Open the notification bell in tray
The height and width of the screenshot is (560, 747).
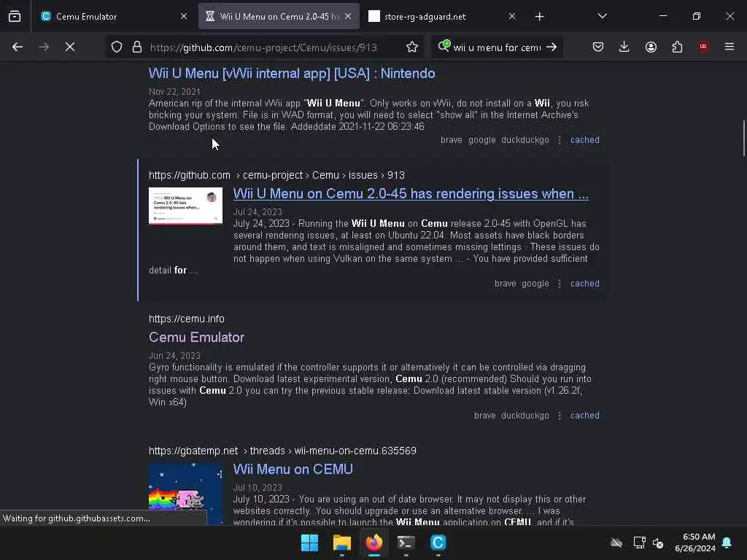pyautogui.click(x=727, y=542)
